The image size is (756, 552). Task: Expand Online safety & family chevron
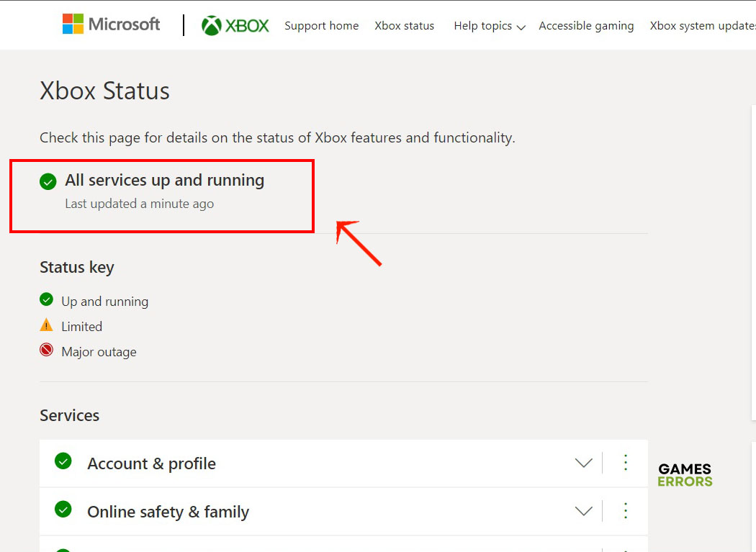coord(584,511)
